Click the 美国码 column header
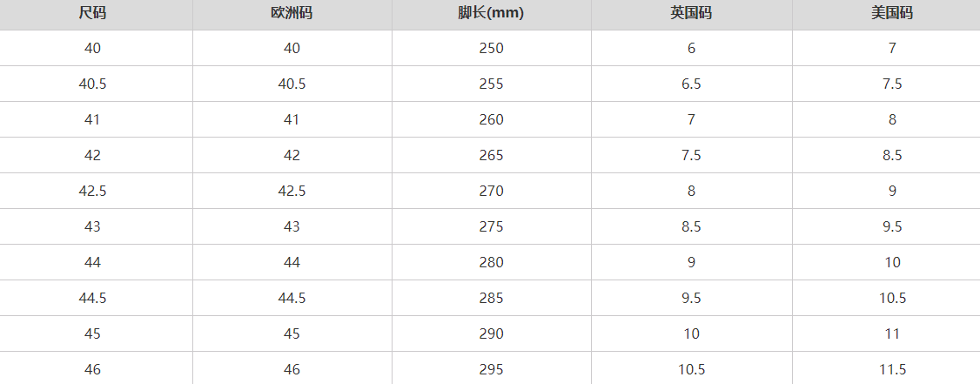The image size is (980, 384). click(x=892, y=13)
